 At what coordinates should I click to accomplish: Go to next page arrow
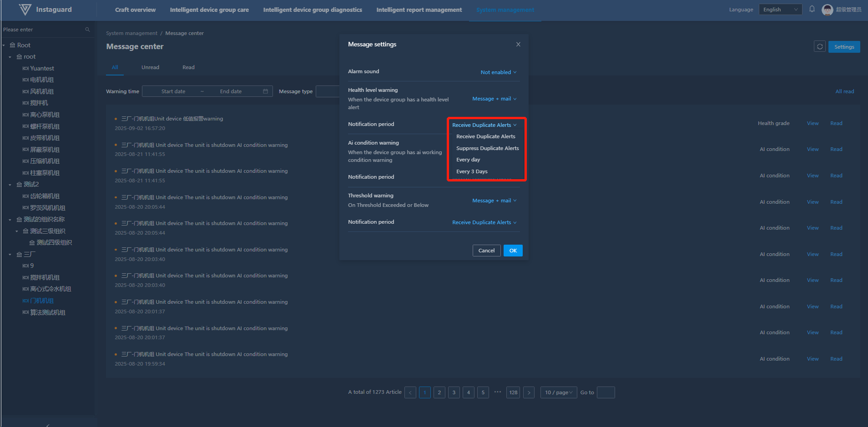coord(529,392)
